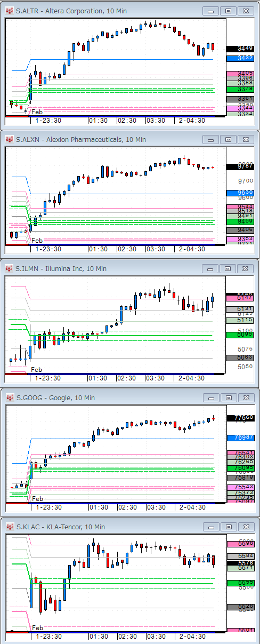The image size is (260, 644).
Task: Click the gray 9406 price label on ALXN
Action: [x=240, y=230]
